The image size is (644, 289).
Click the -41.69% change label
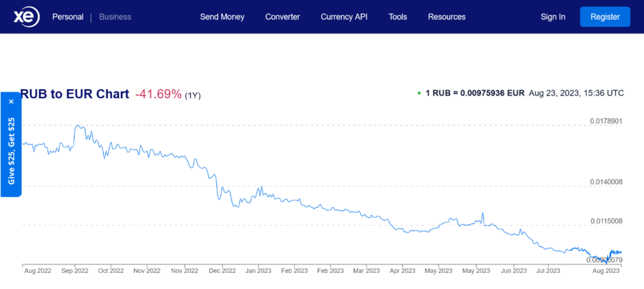click(x=158, y=94)
